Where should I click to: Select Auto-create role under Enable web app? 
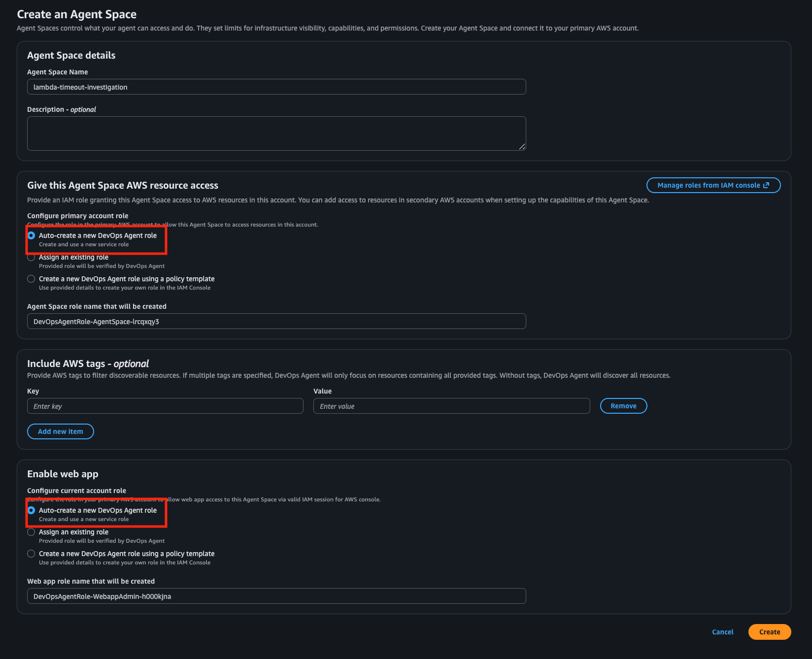32,510
